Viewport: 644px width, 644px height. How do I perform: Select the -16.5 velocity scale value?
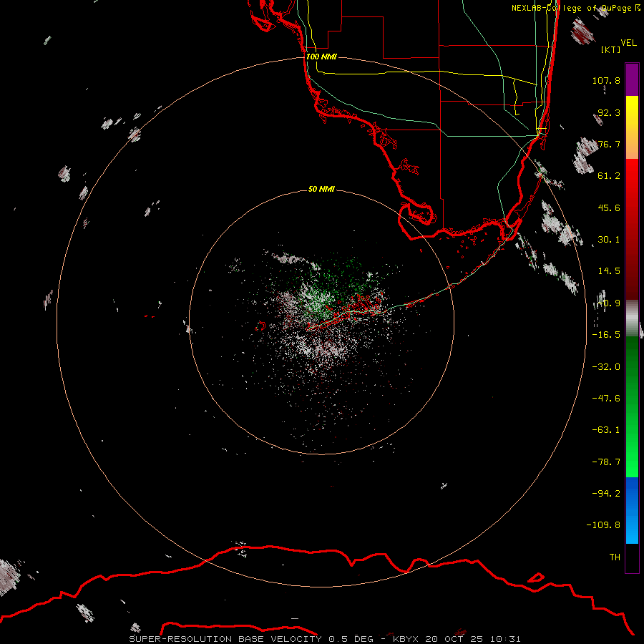pos(606,335)
